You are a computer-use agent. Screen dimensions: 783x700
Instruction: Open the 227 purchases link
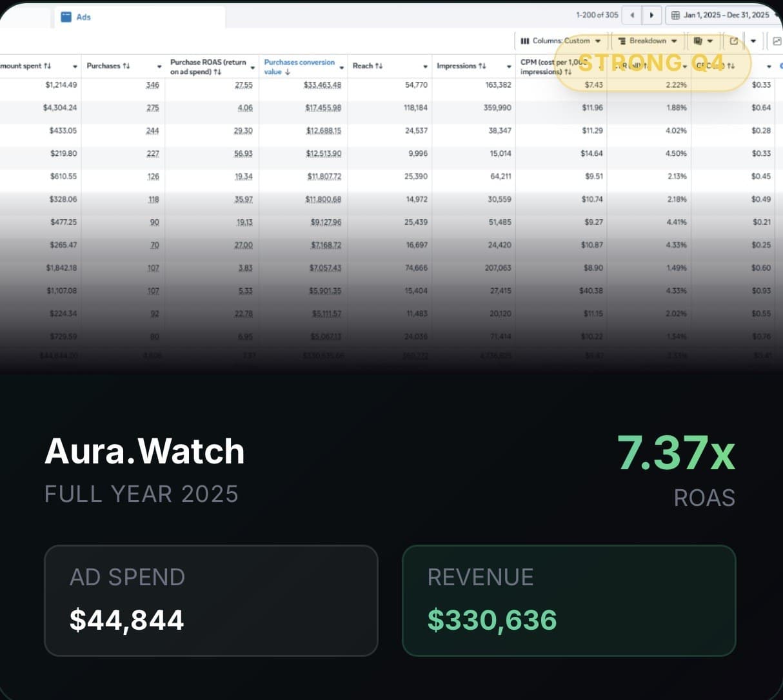tap(152, 153)
